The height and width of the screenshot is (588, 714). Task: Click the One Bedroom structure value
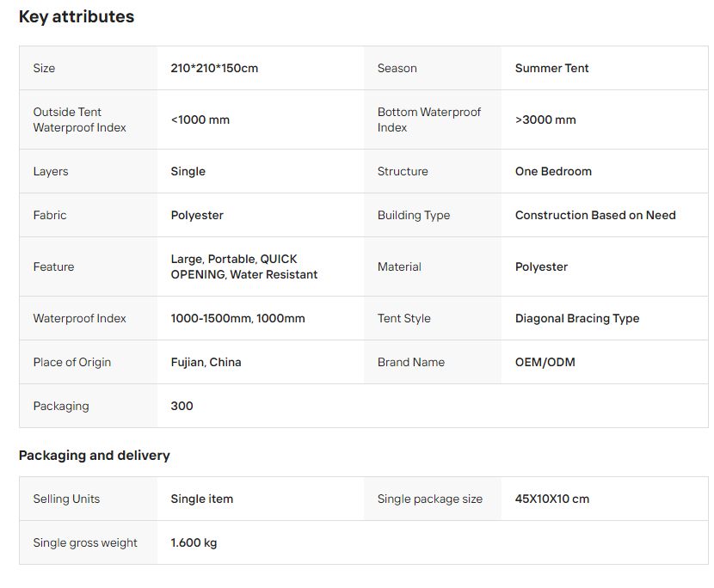553,171
